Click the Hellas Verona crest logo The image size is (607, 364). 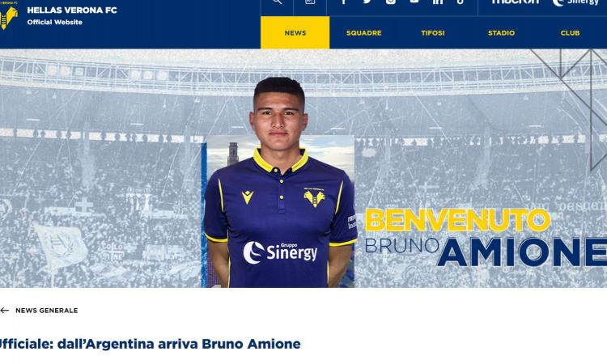pos(8,16)
